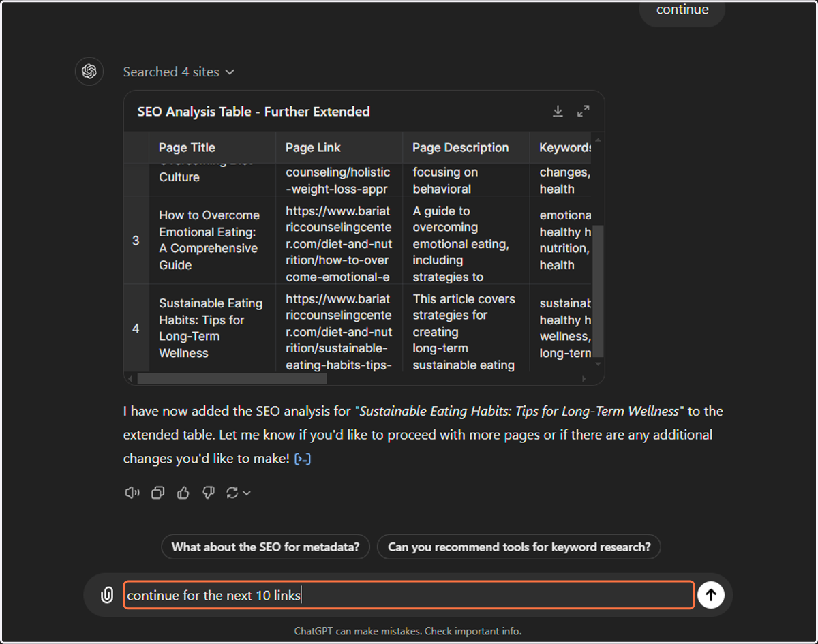The image size is (818, 644).
Task: Click 'How to Overcome Emotional Eating' title cell
Action: (212, 240)
